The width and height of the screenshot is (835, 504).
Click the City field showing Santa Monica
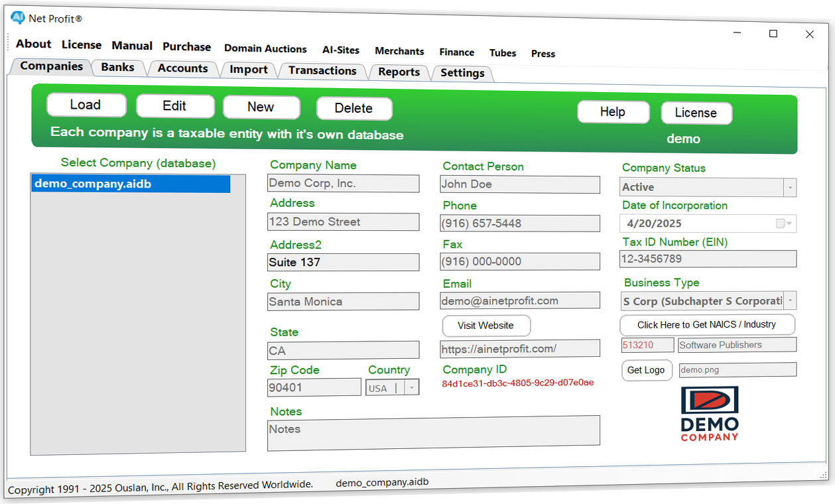pos(343,301)
